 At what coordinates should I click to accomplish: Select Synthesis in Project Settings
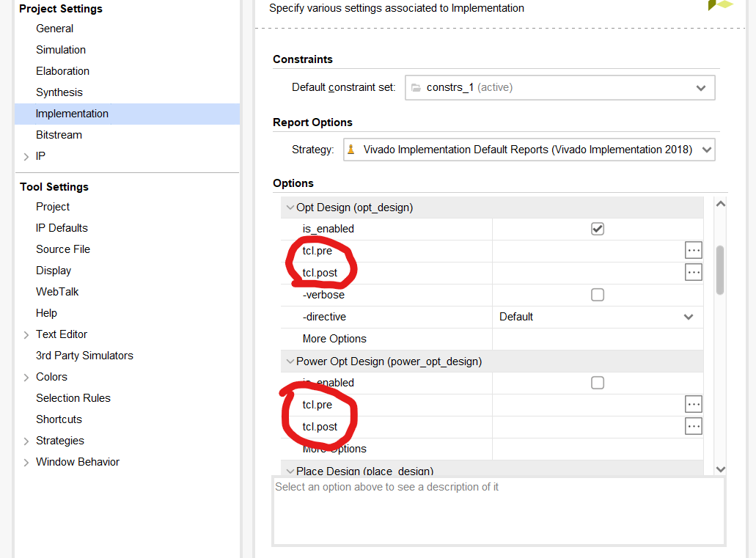pyautogui.click(x=59, y=92)
